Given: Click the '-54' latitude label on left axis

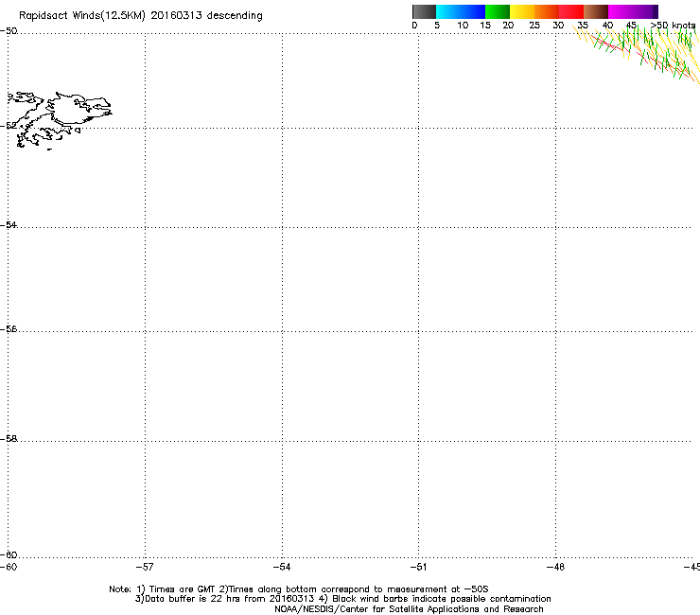Looking at the screenshot, I should pos(9,224).
